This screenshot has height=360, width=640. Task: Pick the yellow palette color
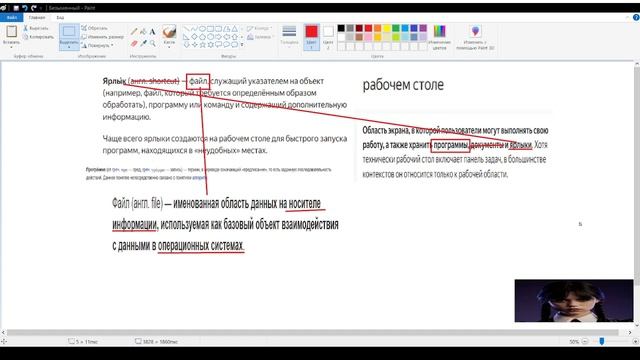tap(387, 28)
